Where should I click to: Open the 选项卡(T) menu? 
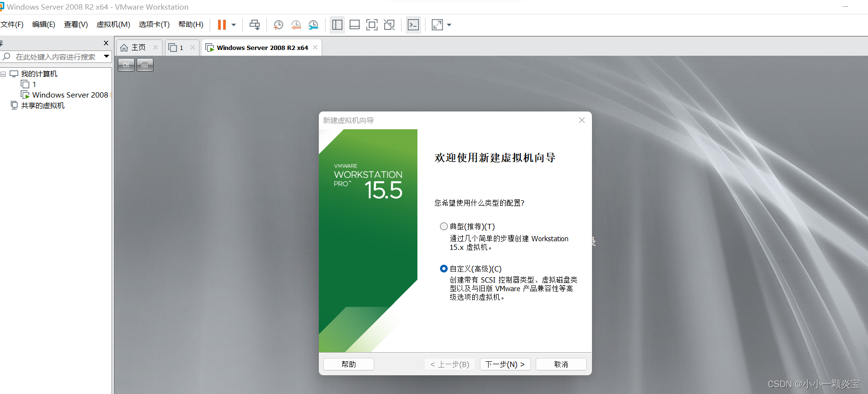click(x=154, y=25)
